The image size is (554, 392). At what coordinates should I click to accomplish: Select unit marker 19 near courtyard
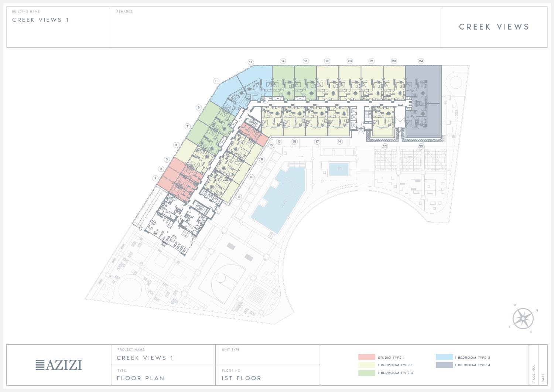coord(339,142)
